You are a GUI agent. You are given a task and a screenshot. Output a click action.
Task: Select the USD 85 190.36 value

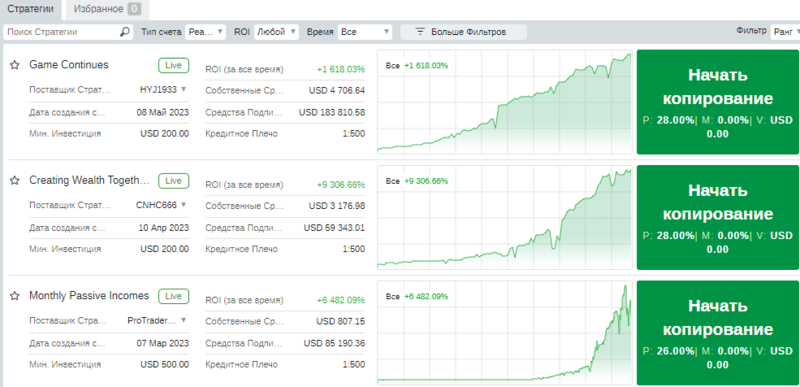tap(334, 343)
